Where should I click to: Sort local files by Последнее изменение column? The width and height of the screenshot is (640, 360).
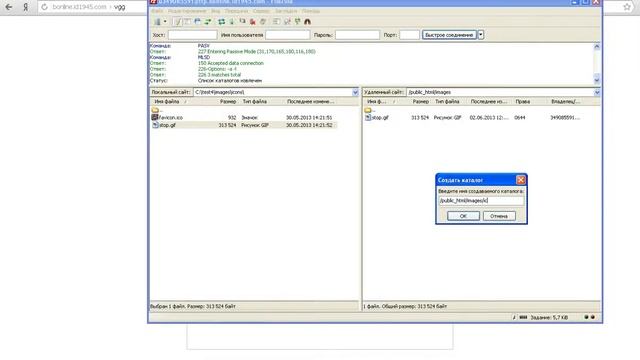click(x=310, y=102)
